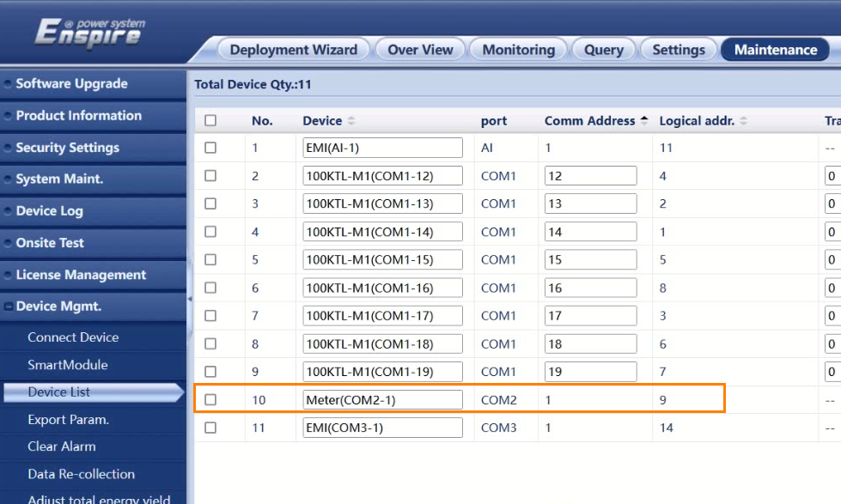The width and height of the screenshot is (841, 504).
Task: Check the checkbox for the Meter(COM2-1) row
Action: coord(210,399)
